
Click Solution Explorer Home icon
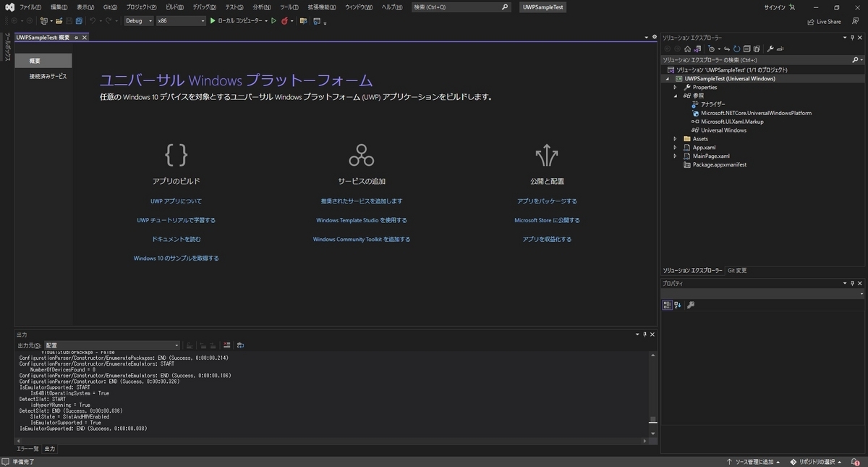688,49
